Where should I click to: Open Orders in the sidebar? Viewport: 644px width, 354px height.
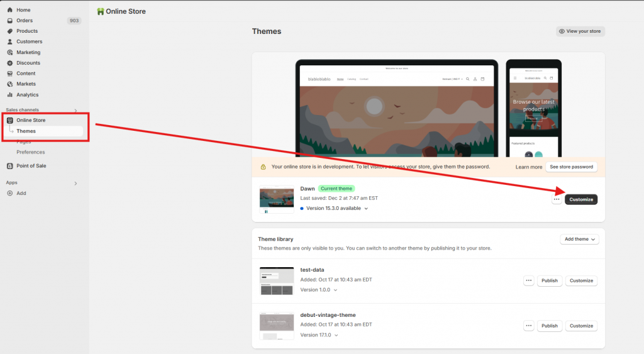coord(25,21)
